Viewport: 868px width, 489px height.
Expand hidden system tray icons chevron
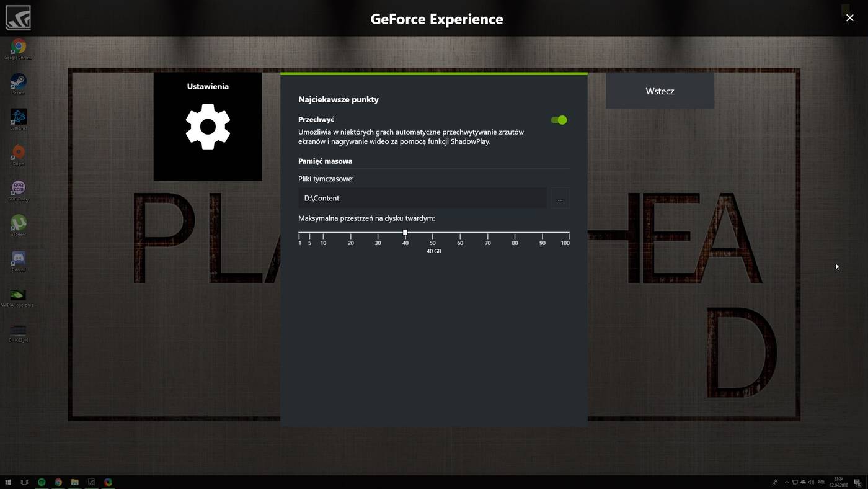point(787,482)
